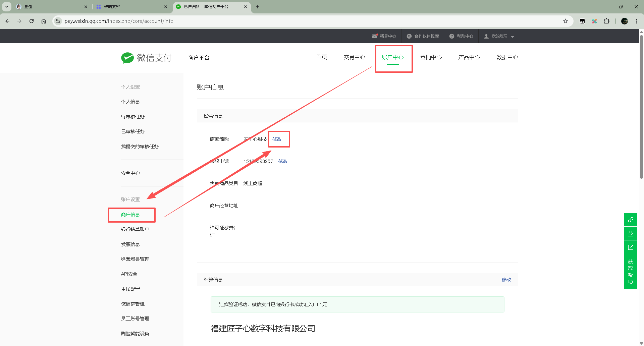Open the tab search dropdown arrow
Viewport: 644px width, 346px height.
pyautogui.click(x=7, y=7)
